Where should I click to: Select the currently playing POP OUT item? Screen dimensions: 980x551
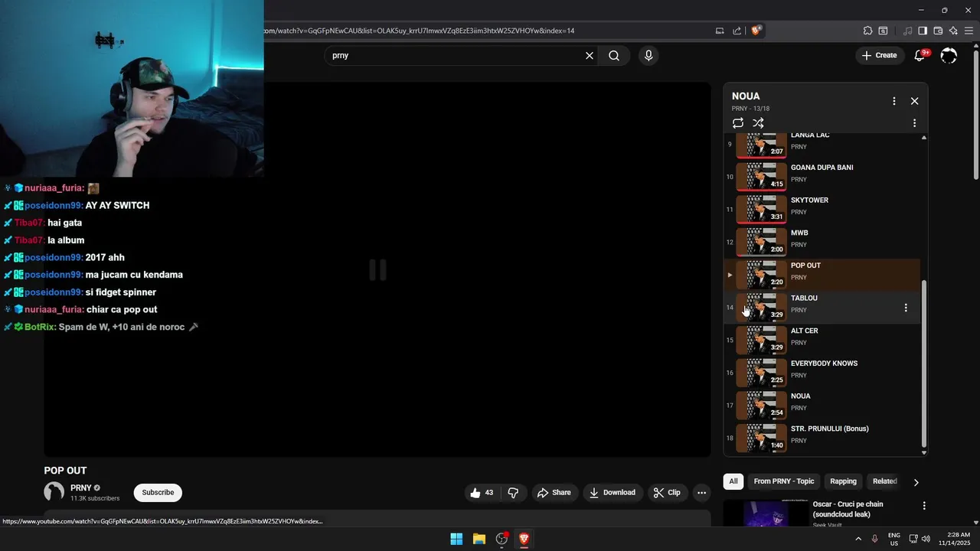pos(823,275)
